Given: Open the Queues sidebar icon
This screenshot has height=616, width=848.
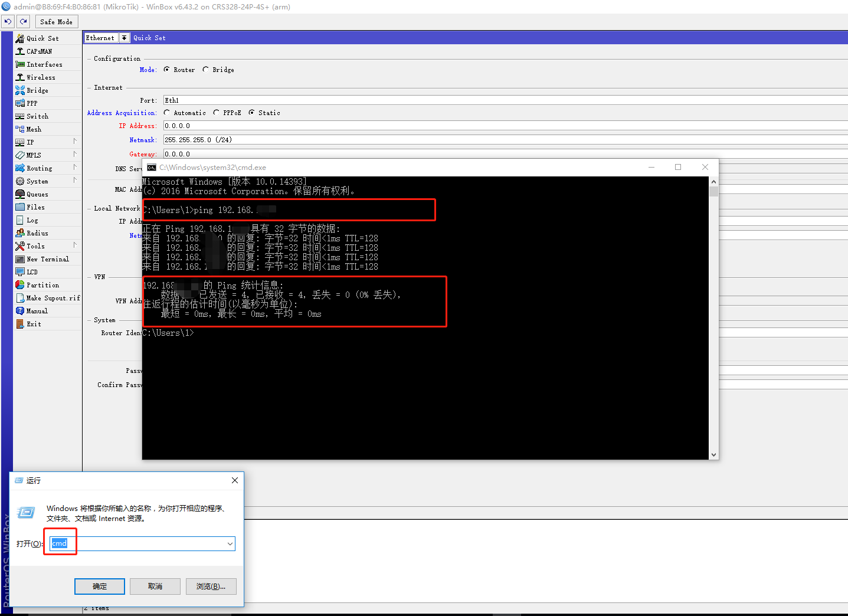Looking at the screenshot, I should coord(20,194).
